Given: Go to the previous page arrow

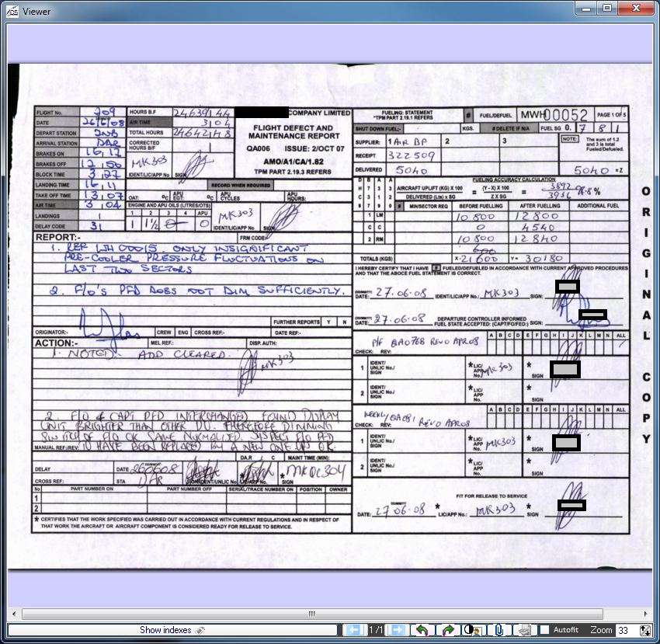Looking at the screenshot, I should click(353, 630).
